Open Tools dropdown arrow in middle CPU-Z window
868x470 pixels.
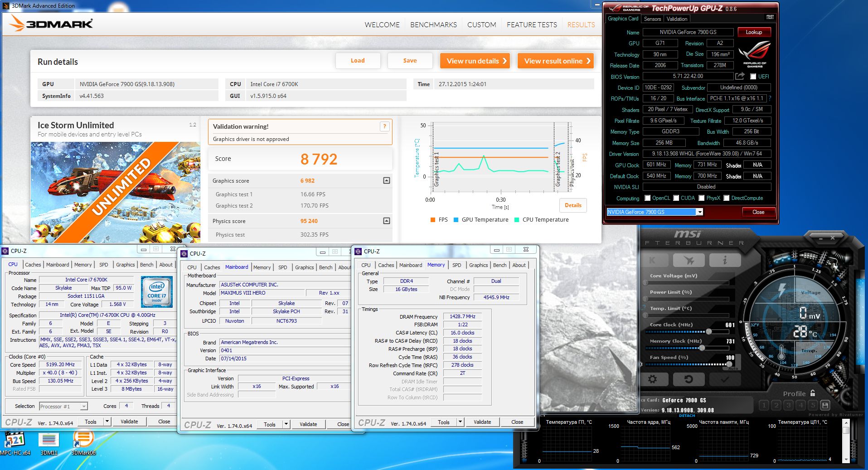(x=286, y=425)
